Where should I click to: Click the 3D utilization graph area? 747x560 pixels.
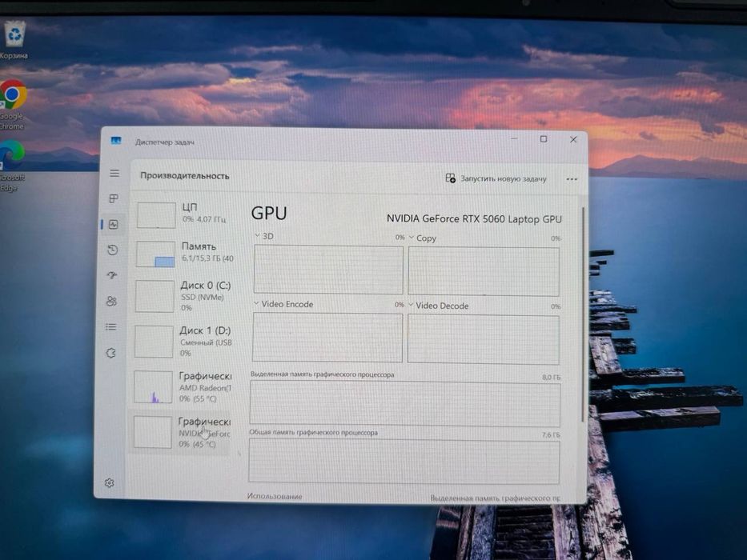pos(328,270)
